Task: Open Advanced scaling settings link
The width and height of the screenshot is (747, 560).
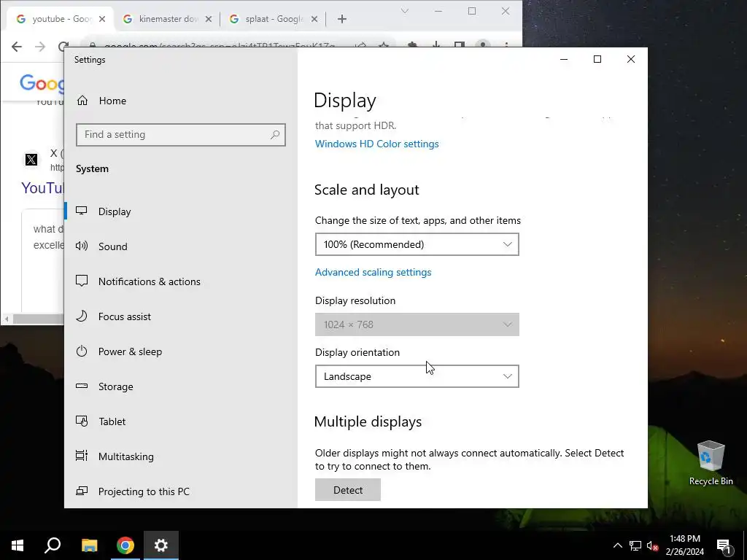Action: point(373,273)
